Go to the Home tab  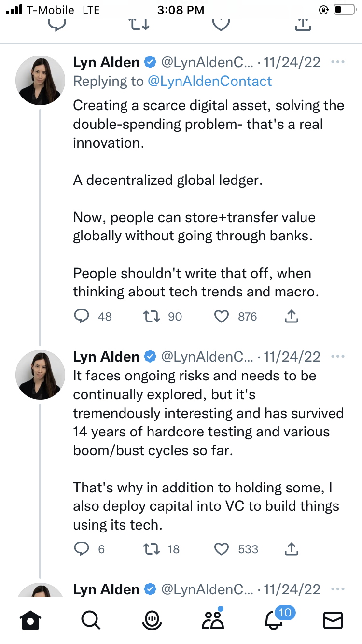(30, 620)
